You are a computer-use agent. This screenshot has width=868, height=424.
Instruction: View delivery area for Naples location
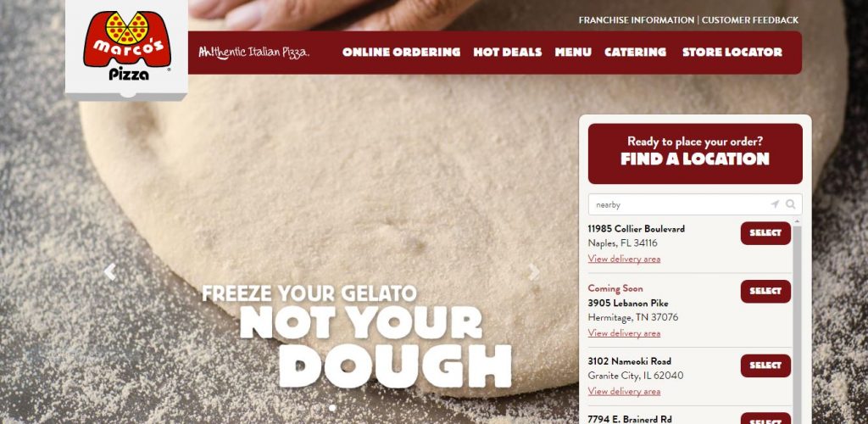point(624,259)
